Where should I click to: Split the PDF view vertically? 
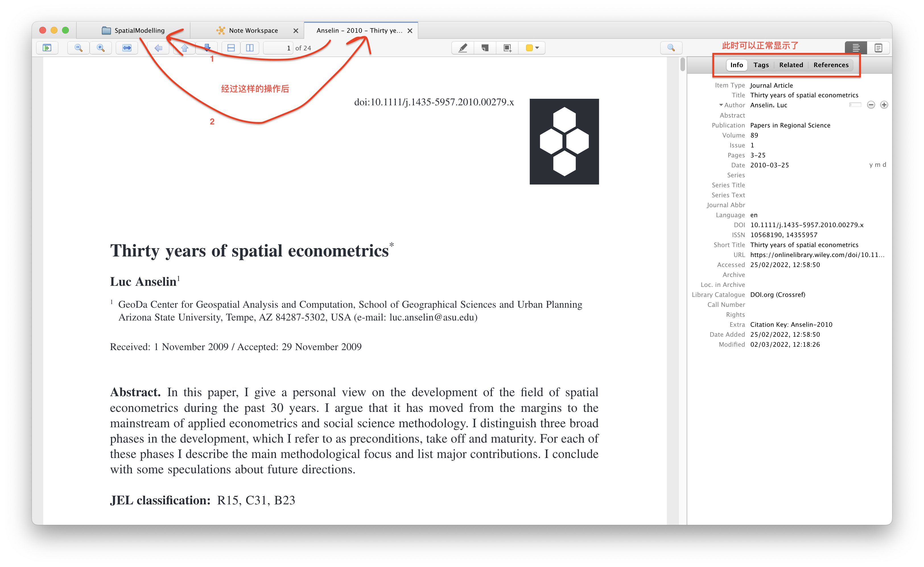click(x=250, y=48)
